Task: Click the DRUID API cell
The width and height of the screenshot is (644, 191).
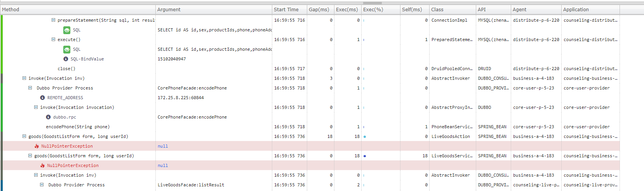Action: pyautogui.click(x=484, y=69)
